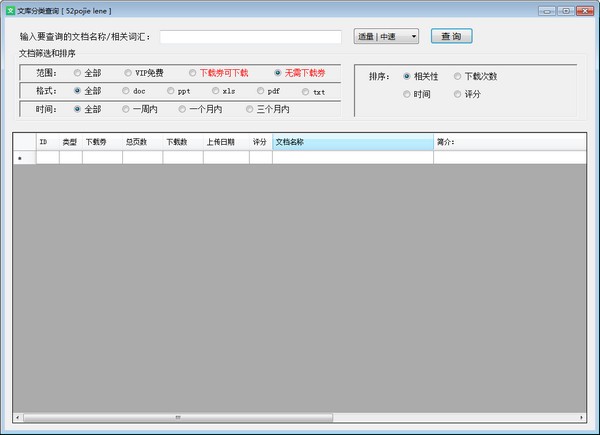Screen dimensions: 600x435
Task: Click the scrollbar right arrow
Action: pyautogui.click(x=581, y=417)
